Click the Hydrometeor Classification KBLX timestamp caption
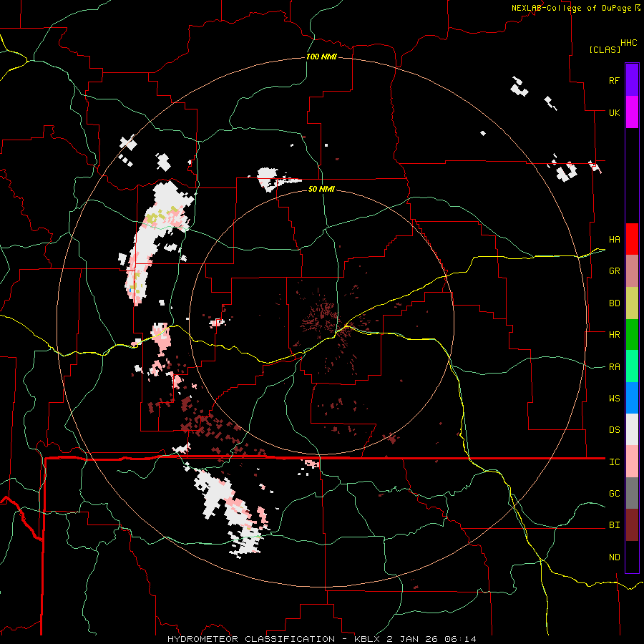Viewport: 644px width, 644px height. pos(322,639)
